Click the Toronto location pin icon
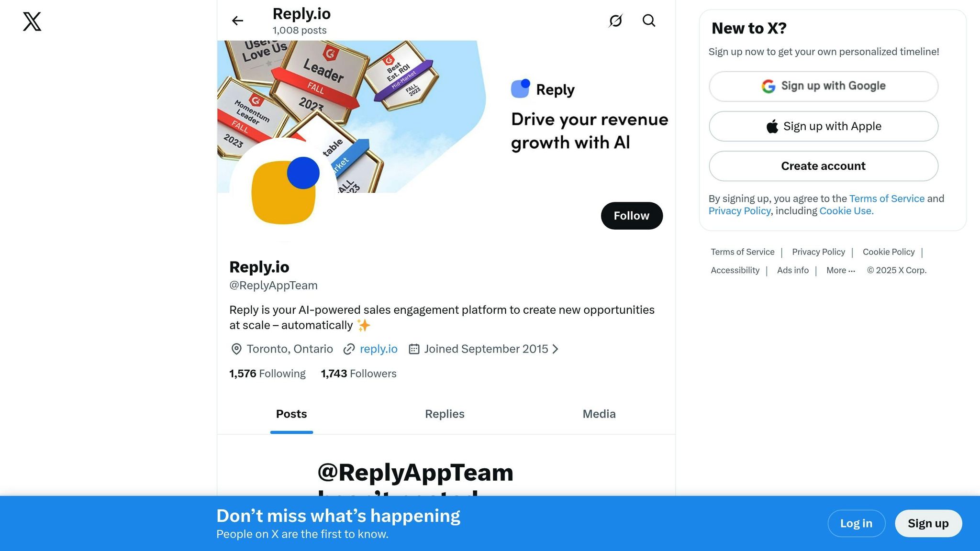 click(x=236, y=349)
